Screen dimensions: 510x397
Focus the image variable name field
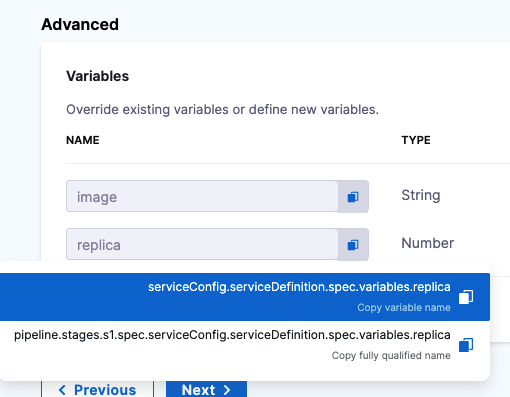click(202, 196)
